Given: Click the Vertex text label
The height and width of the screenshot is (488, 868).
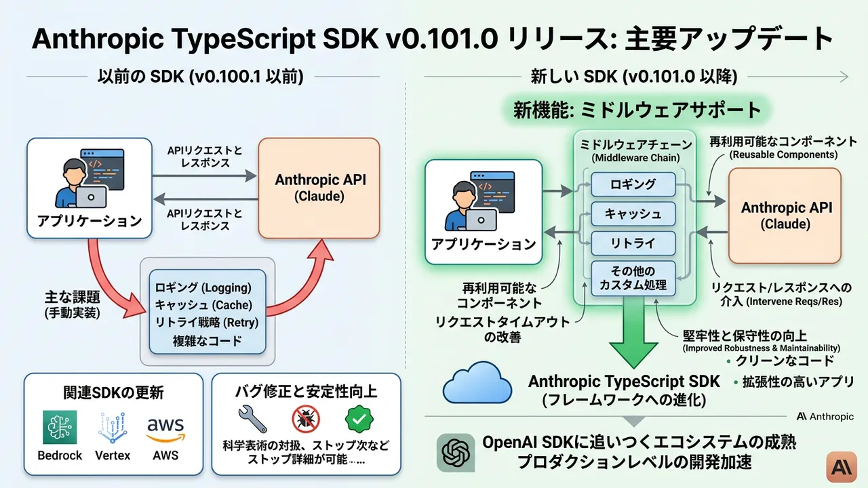Looking at the screenshot, I should (113, 455).
